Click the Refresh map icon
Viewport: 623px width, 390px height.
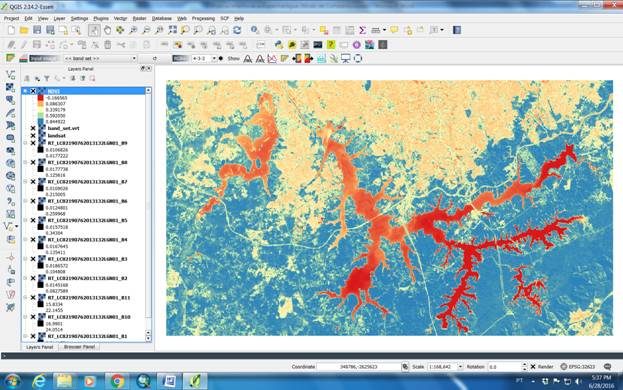pyautogui.click(x=237, y=30)
